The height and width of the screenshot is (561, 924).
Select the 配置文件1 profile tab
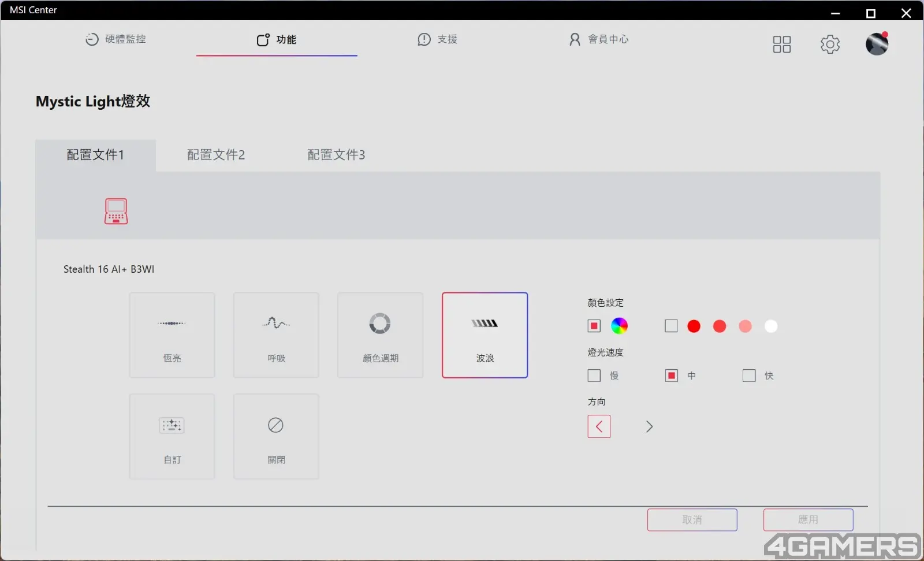95,155
